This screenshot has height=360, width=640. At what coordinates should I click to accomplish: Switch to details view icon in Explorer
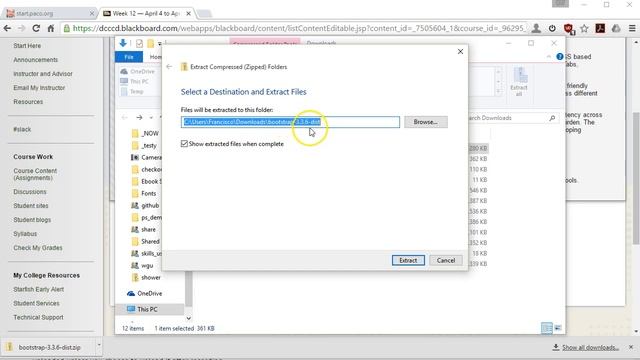(547, 328)
